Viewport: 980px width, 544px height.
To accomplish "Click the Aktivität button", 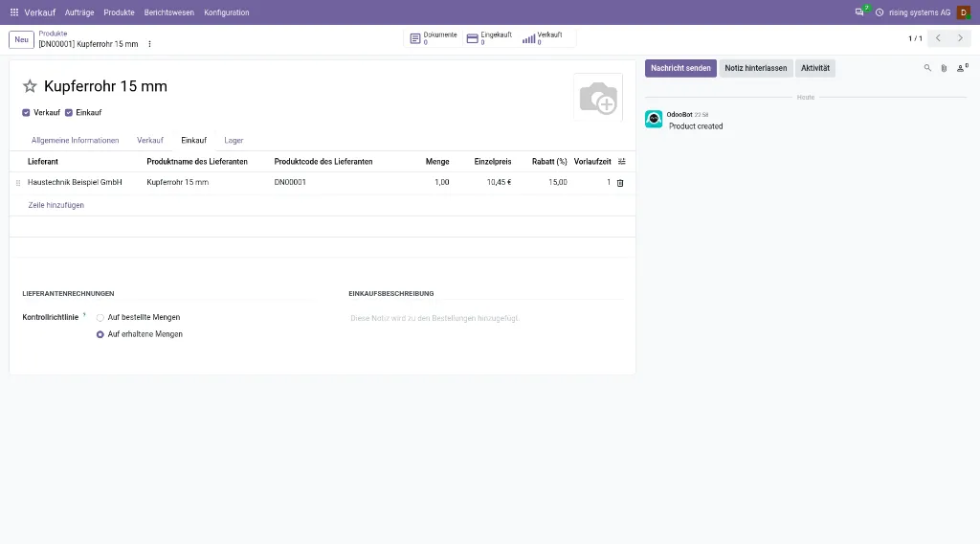I will [x=815, y=68].
